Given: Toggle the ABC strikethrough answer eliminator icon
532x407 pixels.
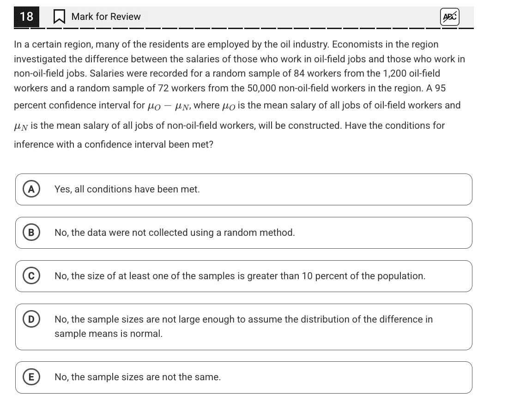Looking at the screenshot, I should coord(449,17).
